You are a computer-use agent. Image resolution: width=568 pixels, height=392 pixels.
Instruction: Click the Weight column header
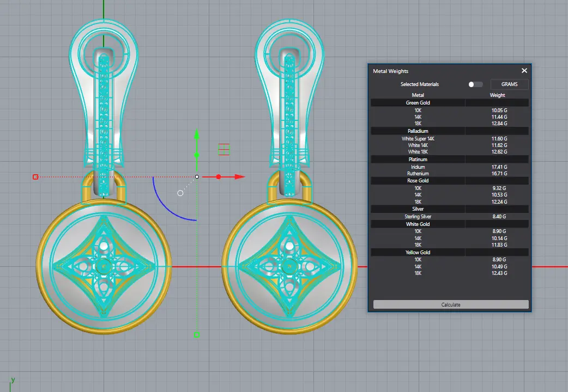pyautogui.click(x=497, y=95)
